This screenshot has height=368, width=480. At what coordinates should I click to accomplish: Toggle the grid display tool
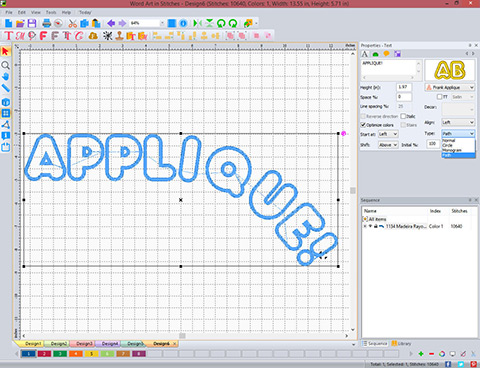coord(6,113)
